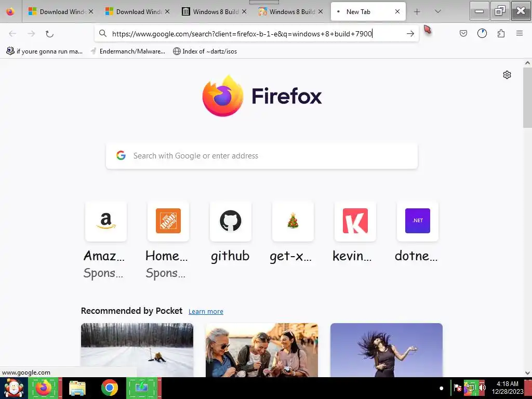Open Save to Pocket icon
This screenshot has width=532, height=399.
tap(463, 33)
